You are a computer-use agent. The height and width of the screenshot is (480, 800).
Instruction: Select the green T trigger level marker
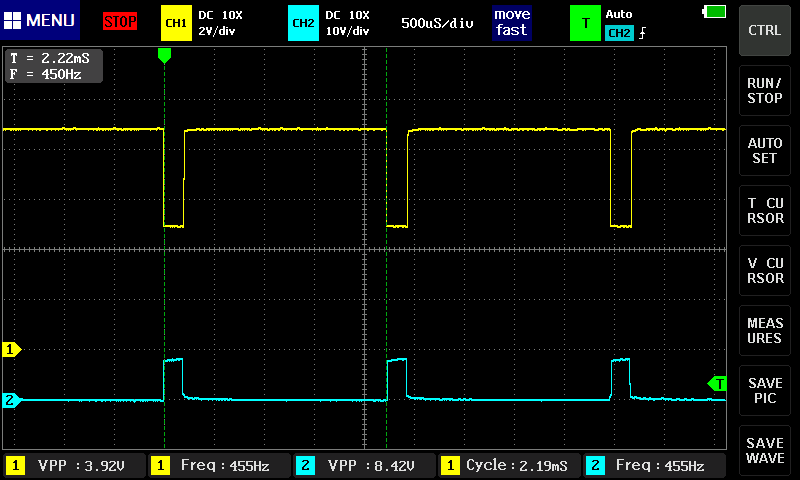coord(717,384)
